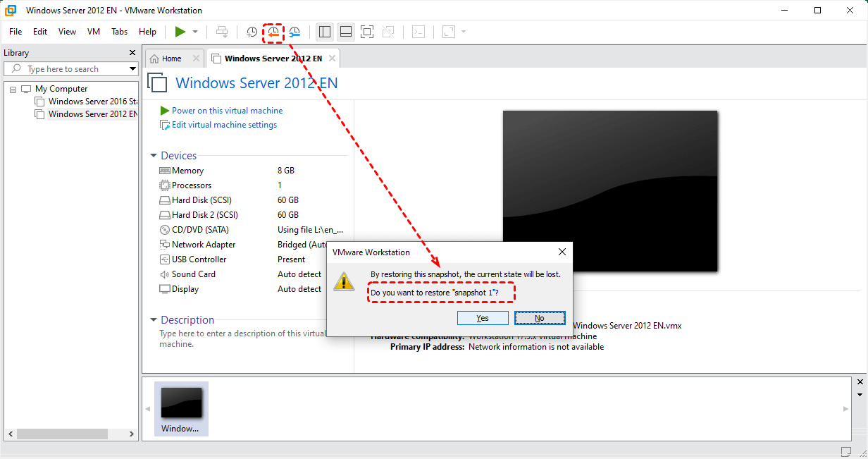Click the Display device icon
The image size is (868, 459).
coord(166,289)
